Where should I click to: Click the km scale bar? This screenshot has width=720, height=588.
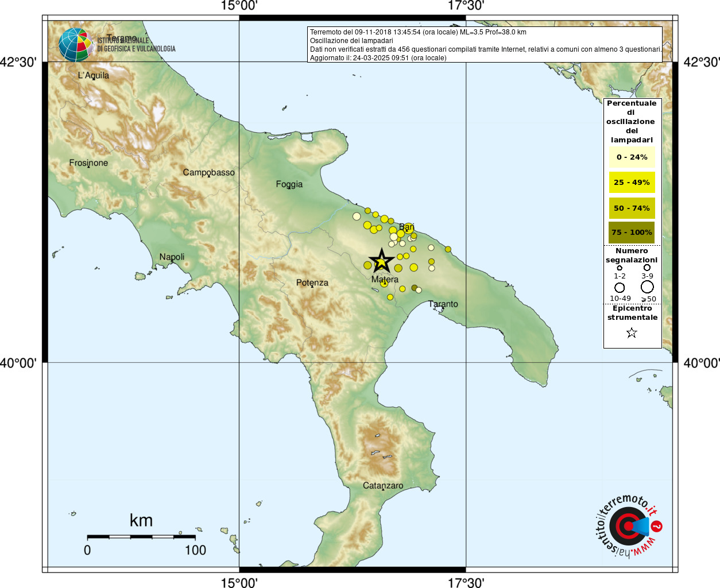pyautogui.click(x=141, y=537)
